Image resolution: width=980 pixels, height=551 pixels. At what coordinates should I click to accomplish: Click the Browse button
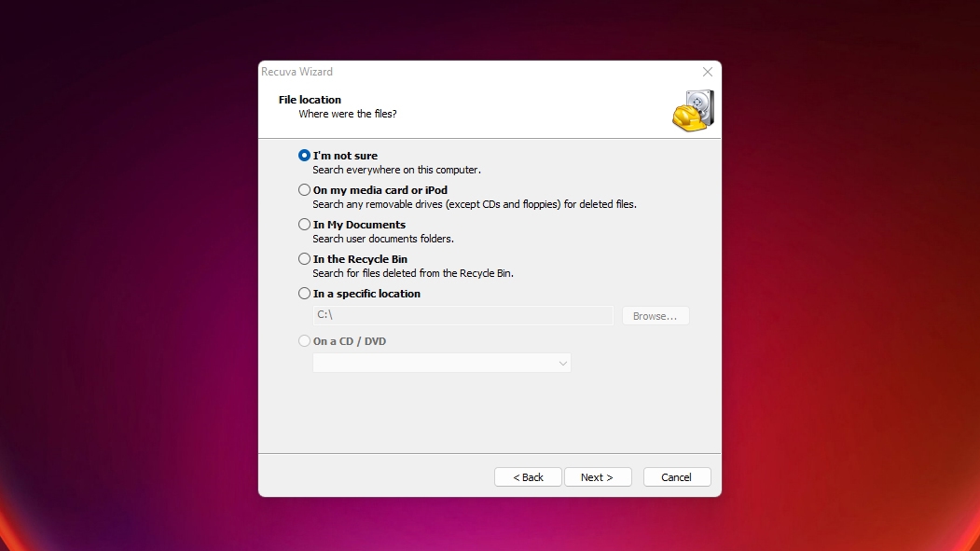click(656, 315)
